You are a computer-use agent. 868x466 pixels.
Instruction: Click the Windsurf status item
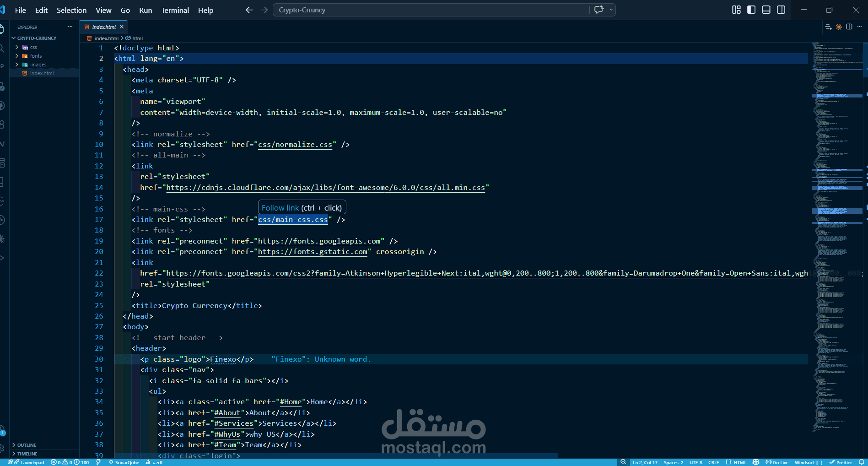[809, 462]
